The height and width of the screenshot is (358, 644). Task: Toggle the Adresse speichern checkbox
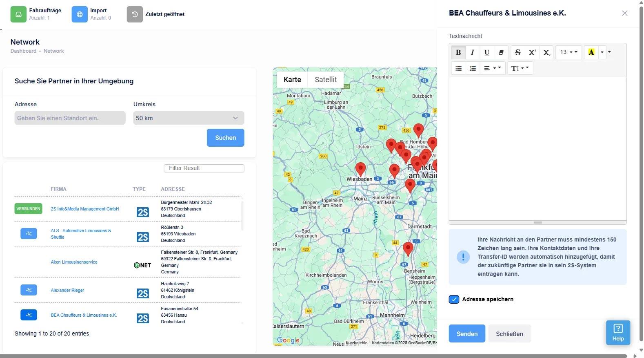pyautogui.click(x=454, y=299)
